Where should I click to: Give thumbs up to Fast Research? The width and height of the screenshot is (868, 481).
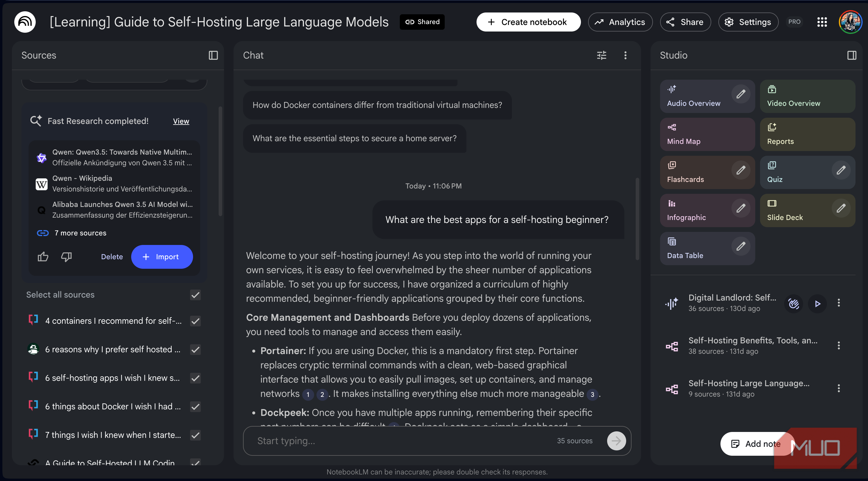click(43, 257)
